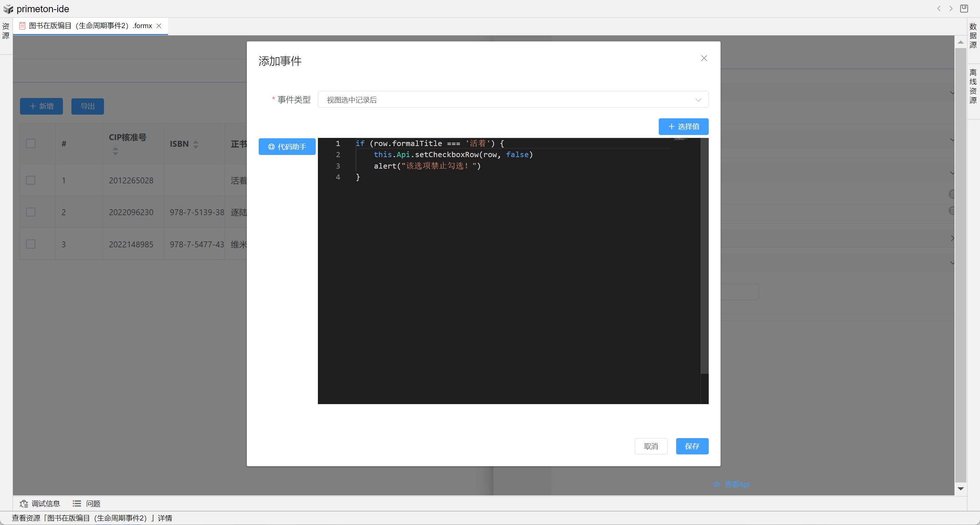The height and width of the screenshot is (525, 980).
Task: Click the 代码助手 button
Action: pyautogui.click(x=287, y=147)
